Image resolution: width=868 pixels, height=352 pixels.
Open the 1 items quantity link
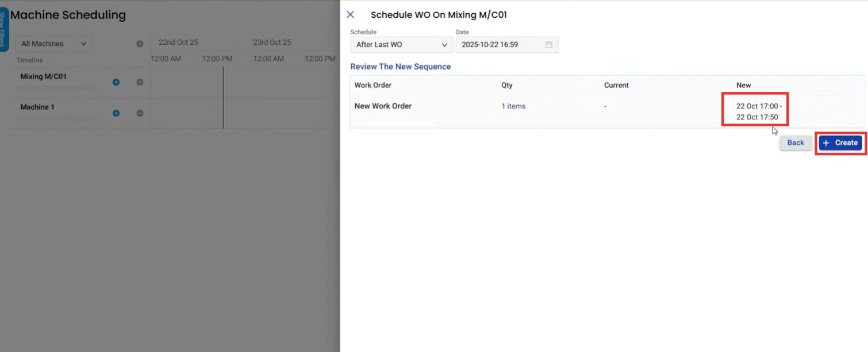[513, 106]
